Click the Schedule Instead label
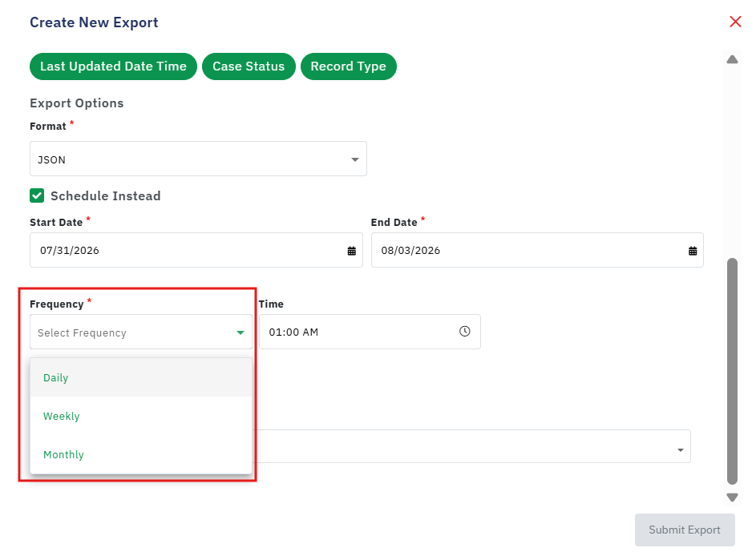 [106, 196]
